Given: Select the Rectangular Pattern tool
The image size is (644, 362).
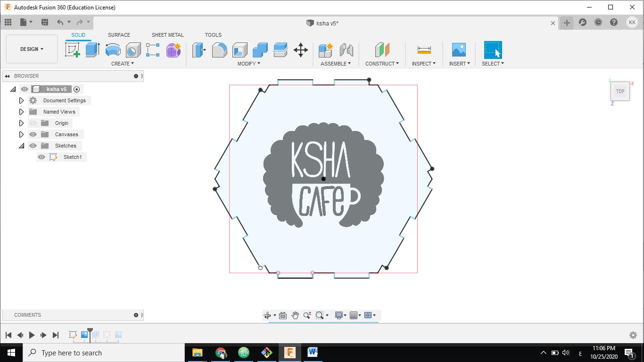Looking at the screenshot, I should pyautogui.click(x=153, y=49).
